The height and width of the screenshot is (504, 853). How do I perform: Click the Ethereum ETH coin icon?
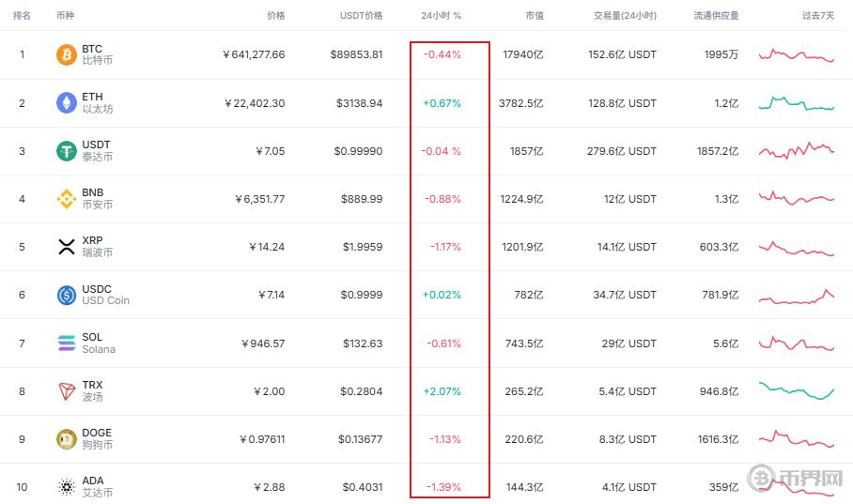(66, 102)
